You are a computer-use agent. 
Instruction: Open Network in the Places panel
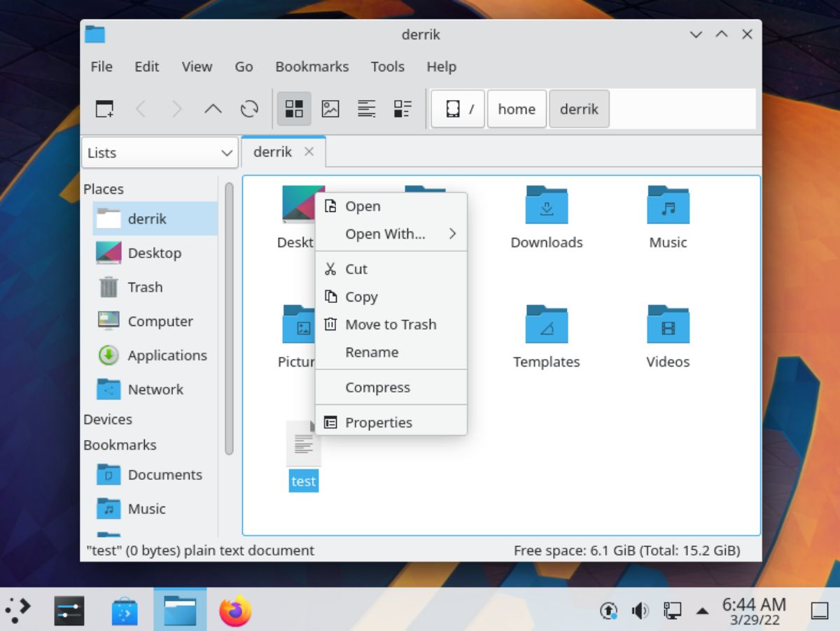pos(155,389)
